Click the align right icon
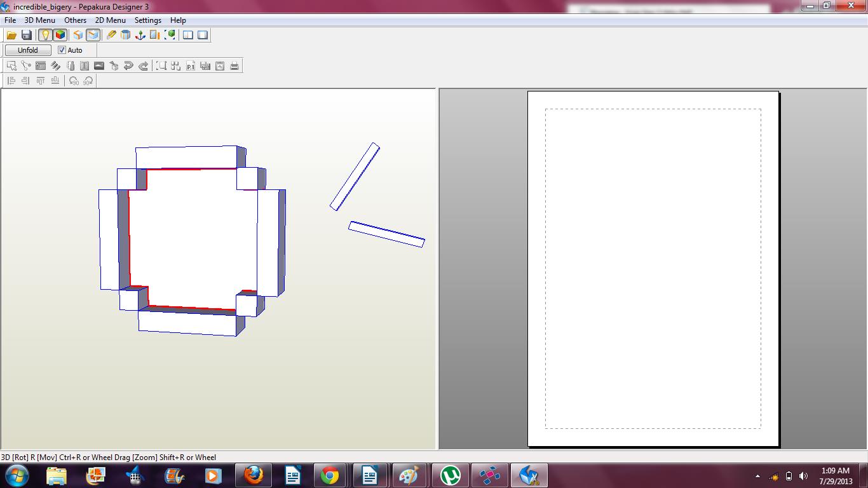Image resolution: width=868 pixels, height=488 pixels. tap(26, 81)
